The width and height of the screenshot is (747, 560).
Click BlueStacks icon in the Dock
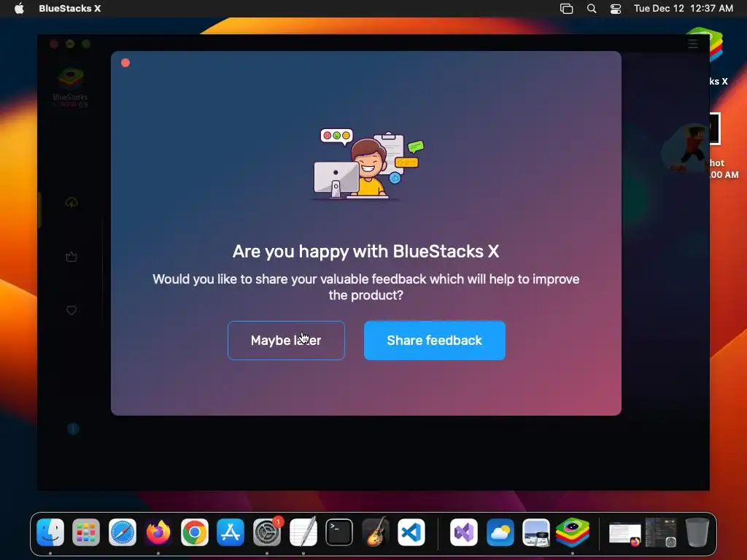click(x=572, y=532)
